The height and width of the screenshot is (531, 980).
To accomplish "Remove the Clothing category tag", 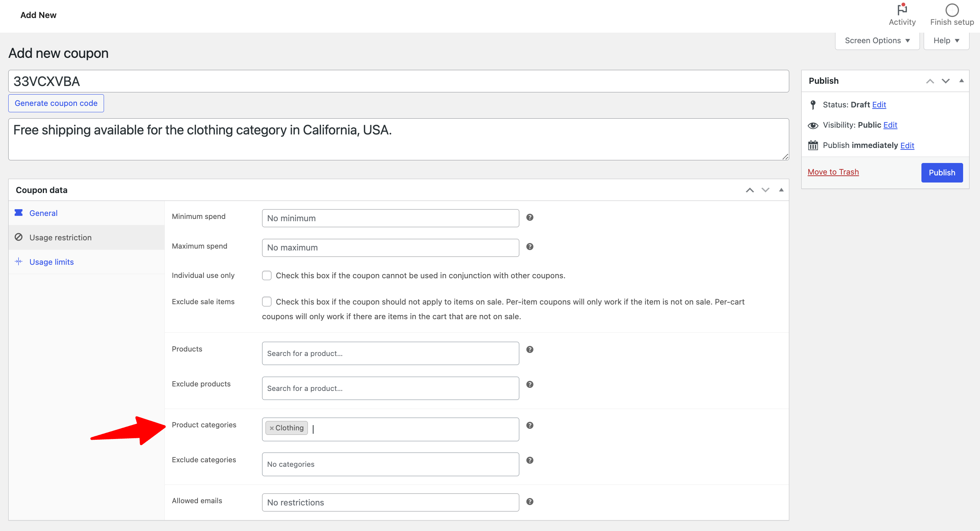I will coord(271,428).
